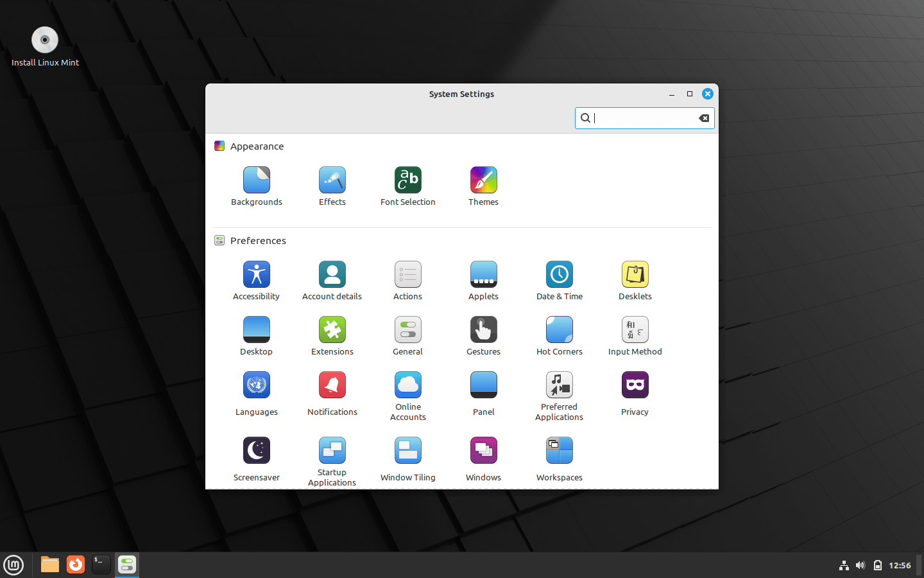Open Input Method configuration

coord(635,335)
